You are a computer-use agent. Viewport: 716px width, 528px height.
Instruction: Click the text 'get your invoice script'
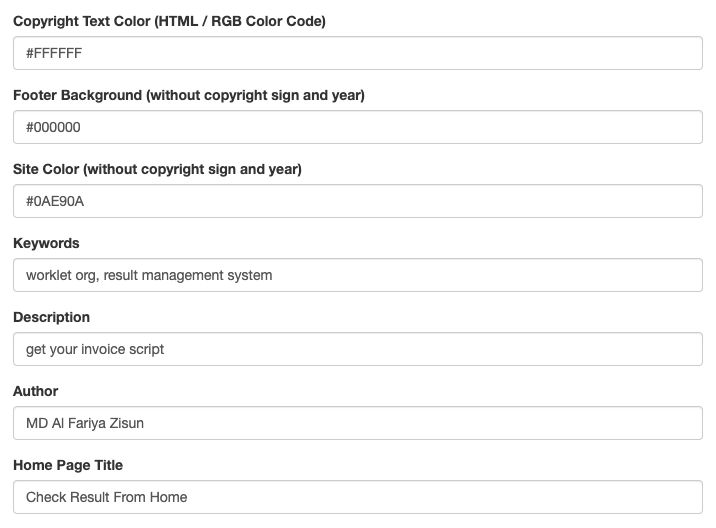[x=95, y=349]
